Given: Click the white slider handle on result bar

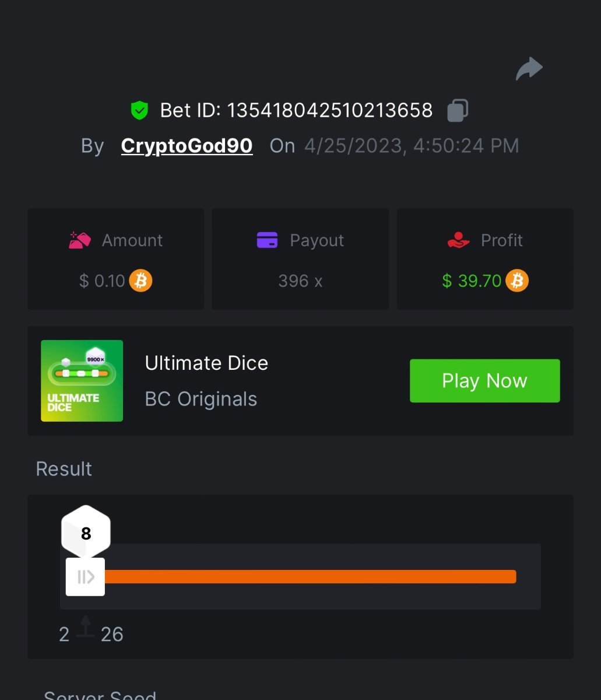Looking at the screenshot, I should [x=85, y=577].
